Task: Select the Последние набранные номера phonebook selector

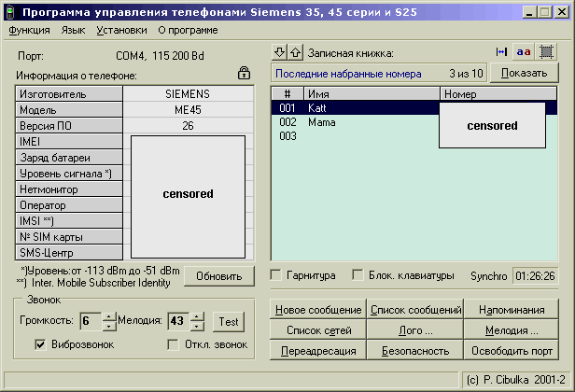Action: click(x=379, y=74)
